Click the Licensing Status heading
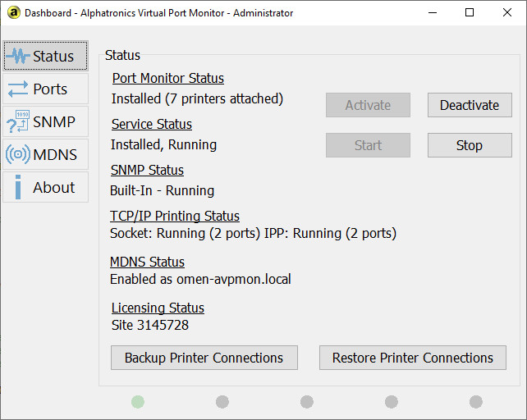This screenshot has height=420, width=527. (158, 308)
